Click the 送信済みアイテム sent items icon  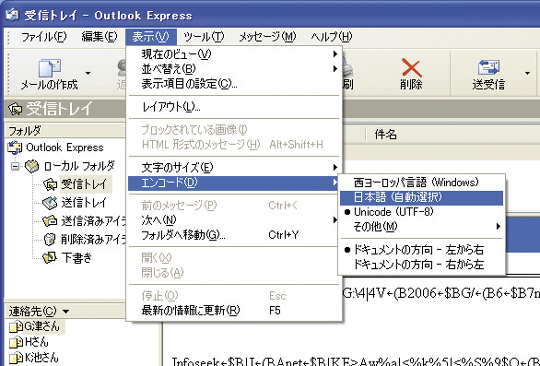coord(50,221)
